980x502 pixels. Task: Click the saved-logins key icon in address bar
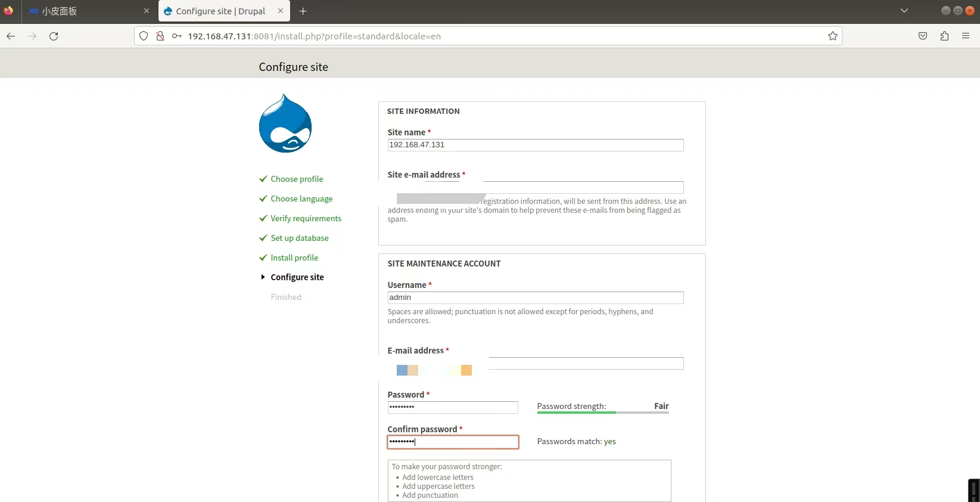click(177, 36)
